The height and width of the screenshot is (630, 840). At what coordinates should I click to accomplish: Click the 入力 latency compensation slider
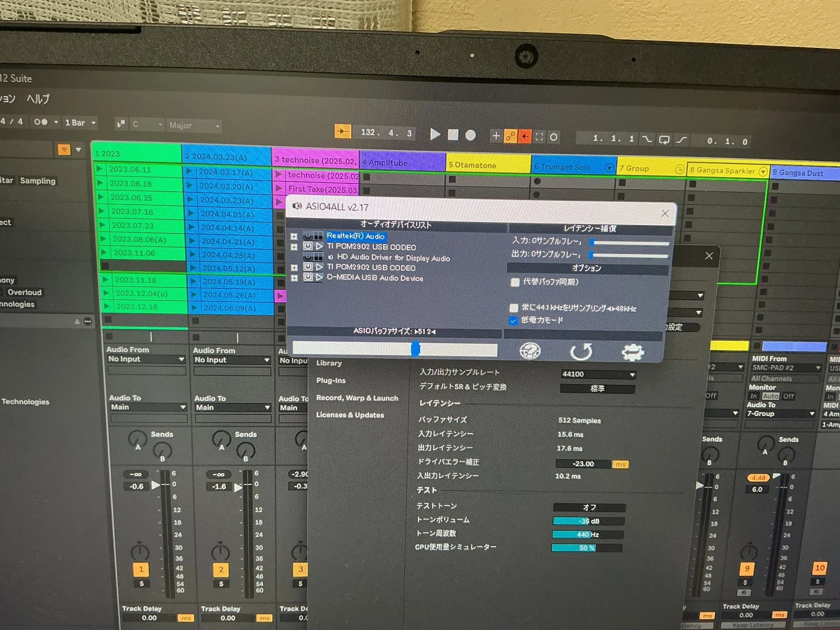tap(630, 243)
